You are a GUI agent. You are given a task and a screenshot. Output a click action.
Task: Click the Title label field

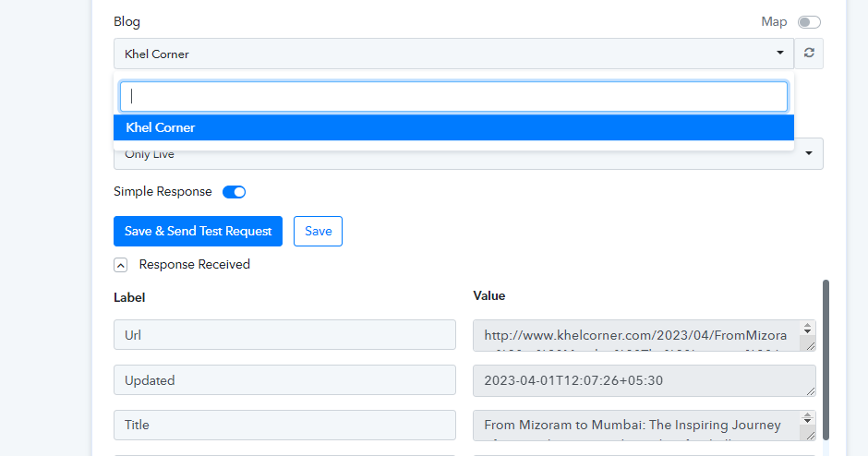coord(284,425)
